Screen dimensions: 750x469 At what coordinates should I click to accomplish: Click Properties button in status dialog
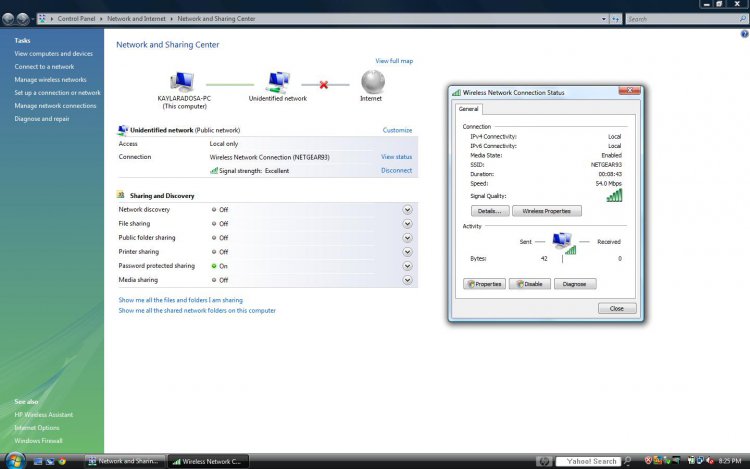(x=485, y=284)
